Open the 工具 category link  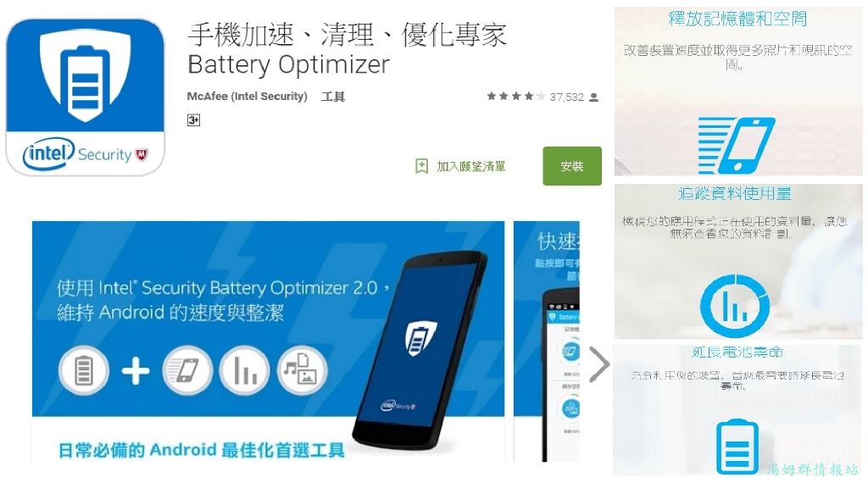(x=332, y=97)
